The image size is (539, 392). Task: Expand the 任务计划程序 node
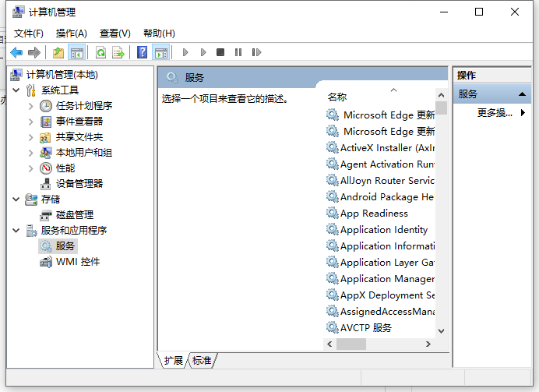(30, 106)
